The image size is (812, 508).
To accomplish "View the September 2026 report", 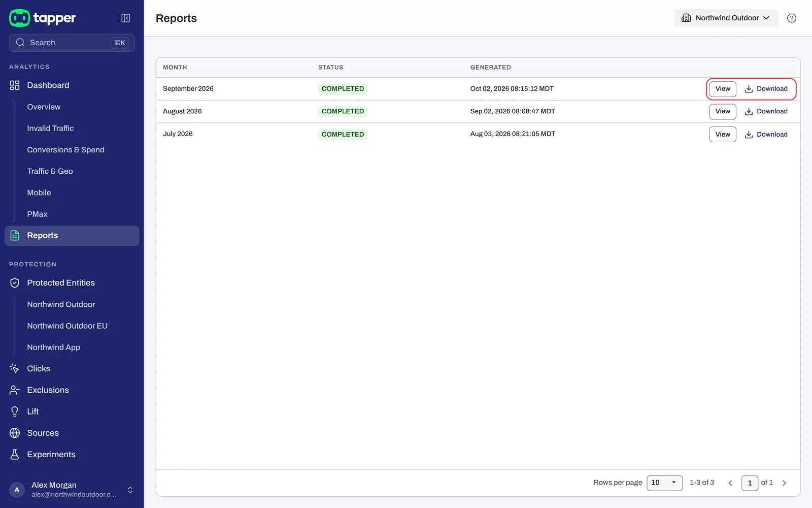I will [x=723, y=89].
